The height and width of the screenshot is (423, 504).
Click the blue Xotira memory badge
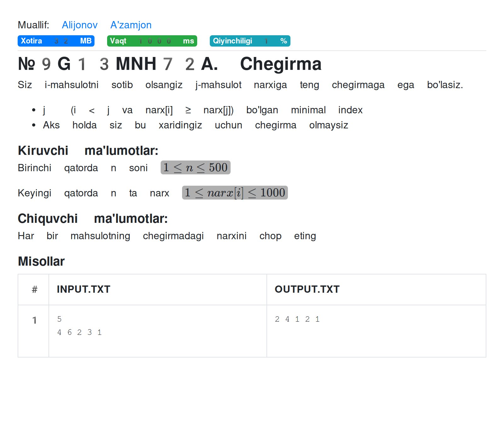click(56, 41)
